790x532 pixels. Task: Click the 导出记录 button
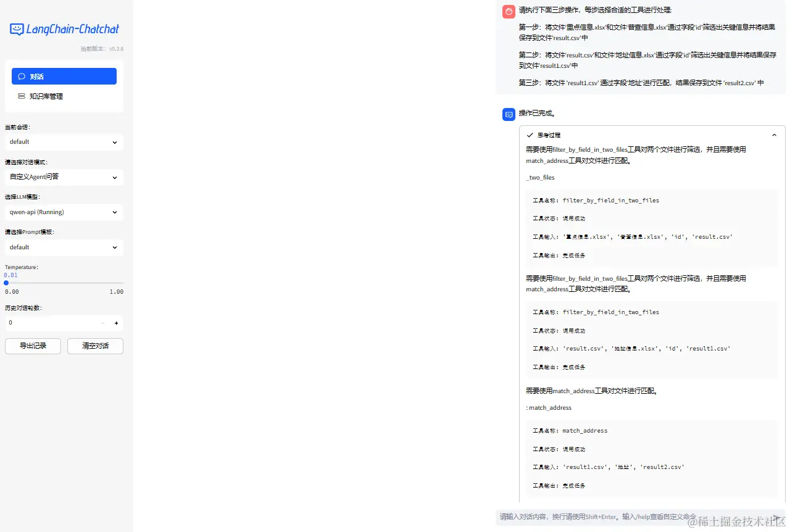click(32, 346)
